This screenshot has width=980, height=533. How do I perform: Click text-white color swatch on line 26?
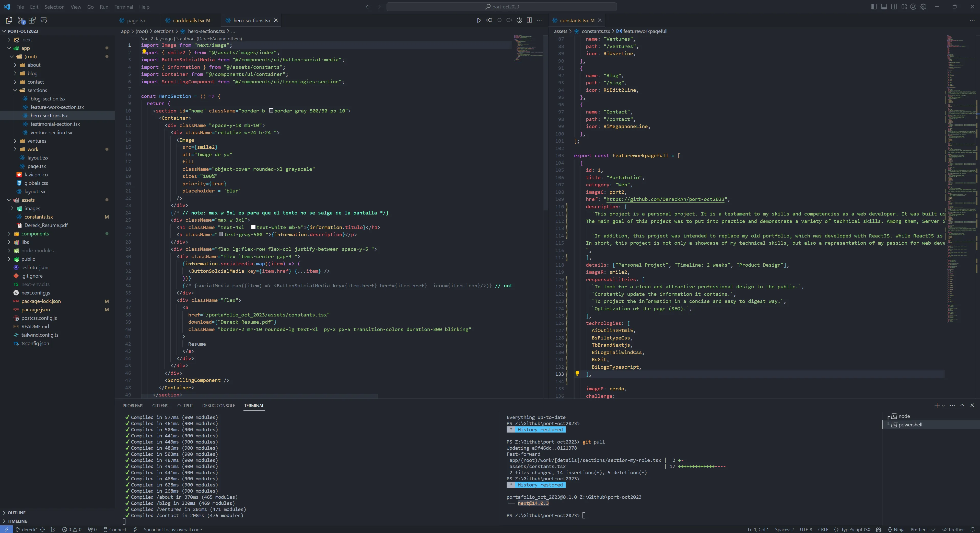pos(253,227)
